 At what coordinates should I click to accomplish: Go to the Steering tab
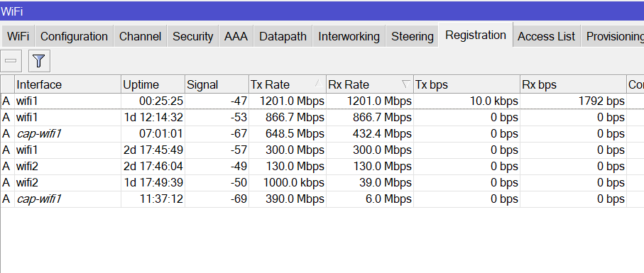413,36
